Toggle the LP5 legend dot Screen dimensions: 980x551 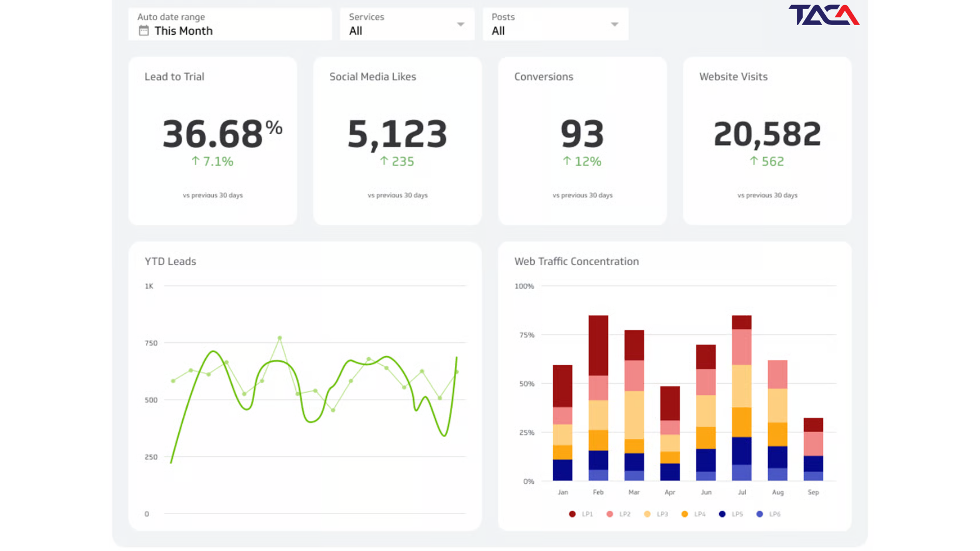coord(722,514)
